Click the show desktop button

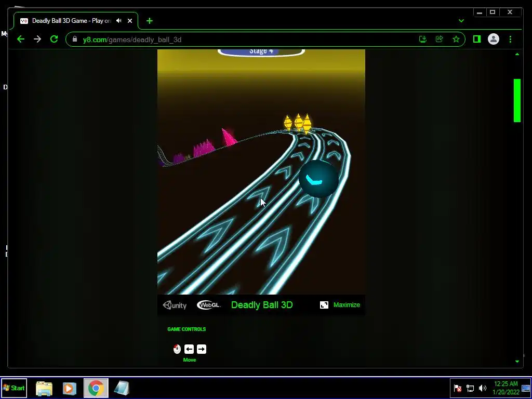pos(526,388)
